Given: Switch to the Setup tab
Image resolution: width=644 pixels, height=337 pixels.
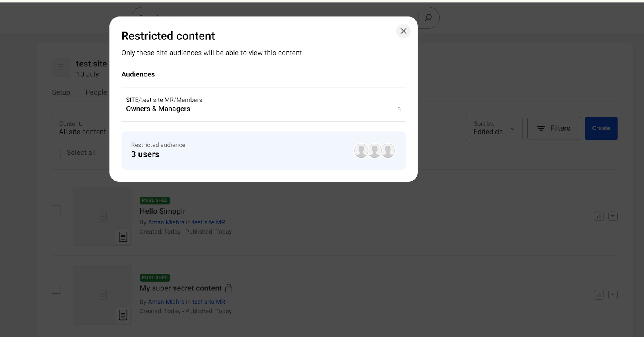Looking at the screenshot, I should click(x=61, y=92).
